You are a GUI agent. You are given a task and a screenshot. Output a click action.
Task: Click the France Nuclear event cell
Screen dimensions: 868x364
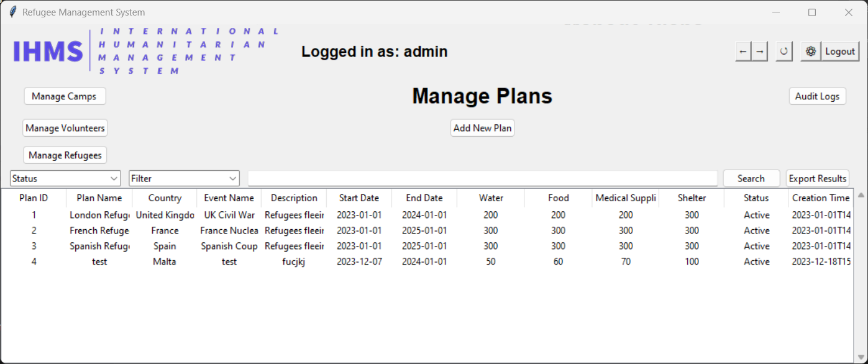click(x=229, y=230)
